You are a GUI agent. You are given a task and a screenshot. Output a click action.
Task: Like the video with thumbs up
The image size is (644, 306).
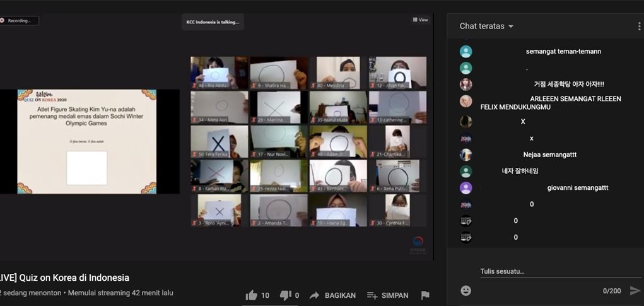coord(252,295)
